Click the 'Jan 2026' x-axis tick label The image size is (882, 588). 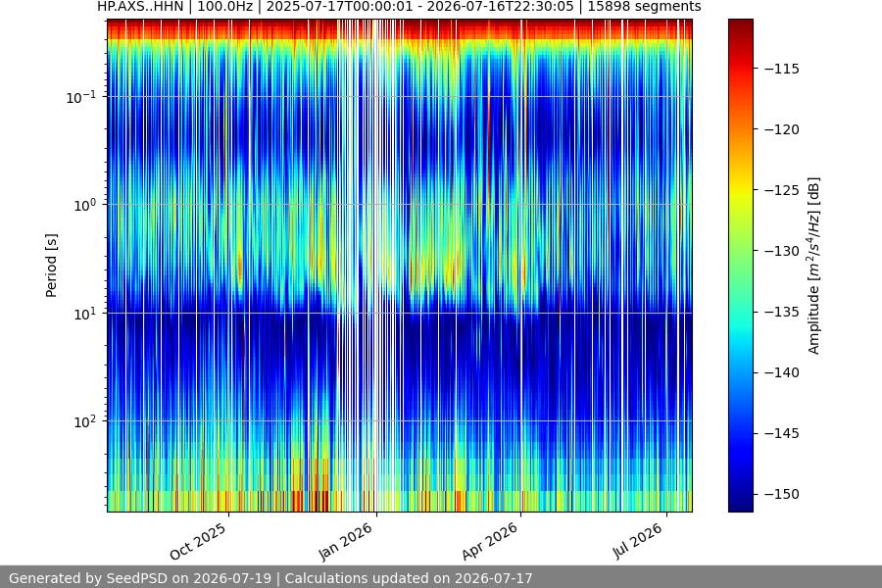click(345, 541)
